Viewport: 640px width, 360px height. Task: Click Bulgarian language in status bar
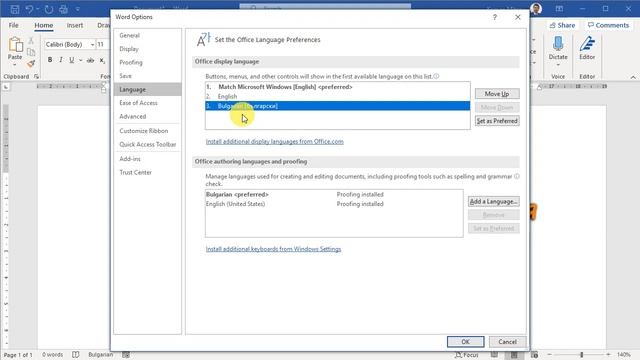[100, 355]
